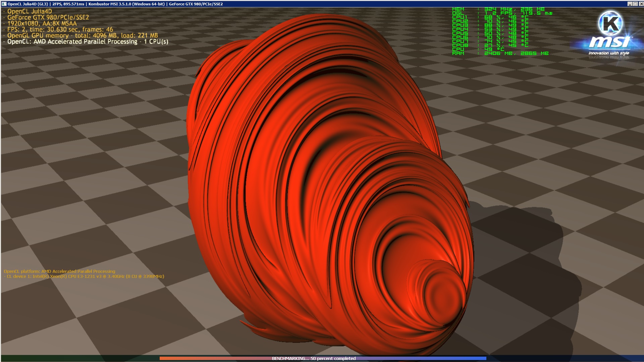Click the orange 'OpenCL platform' info line

point(59,271)
